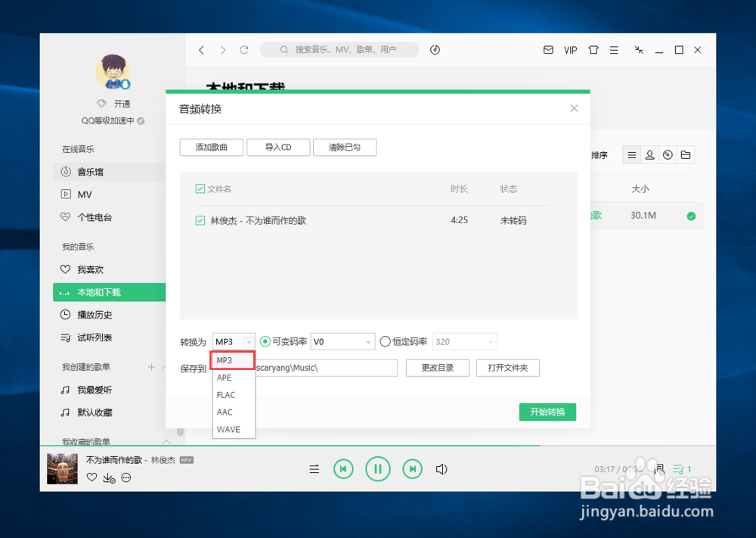Click the user avatar picture

click(x=113, y=72)
